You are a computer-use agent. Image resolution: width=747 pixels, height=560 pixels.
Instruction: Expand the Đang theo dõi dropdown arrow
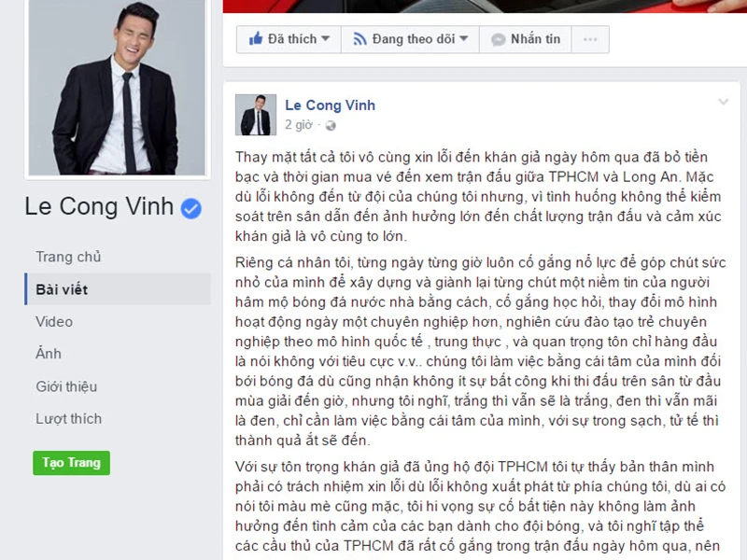463,38
